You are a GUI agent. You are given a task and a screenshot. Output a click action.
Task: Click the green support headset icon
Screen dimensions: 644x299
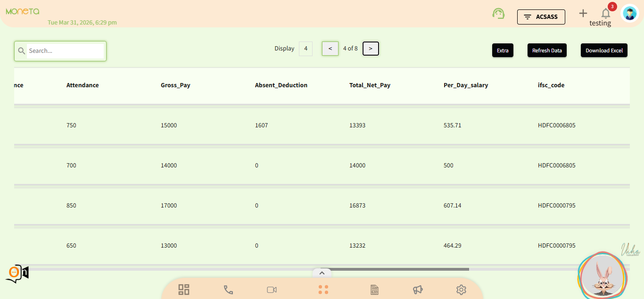pos(498,14)
